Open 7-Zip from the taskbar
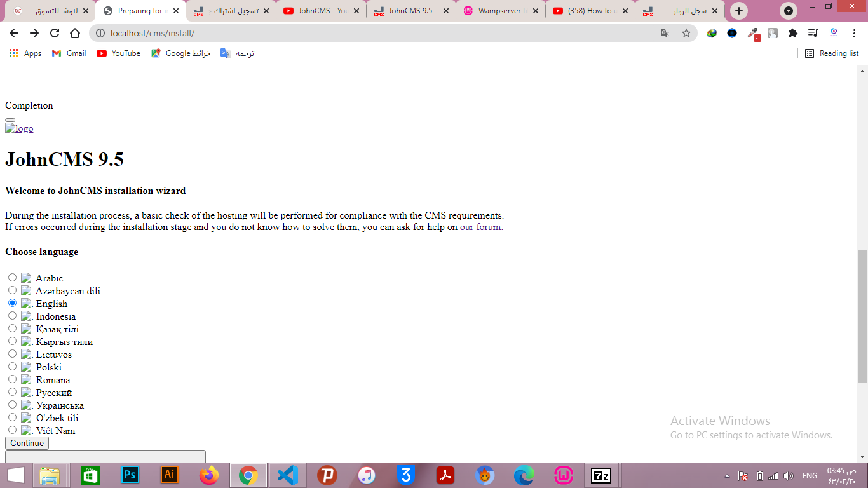This screenshot has width=868, height=488. 602,475
